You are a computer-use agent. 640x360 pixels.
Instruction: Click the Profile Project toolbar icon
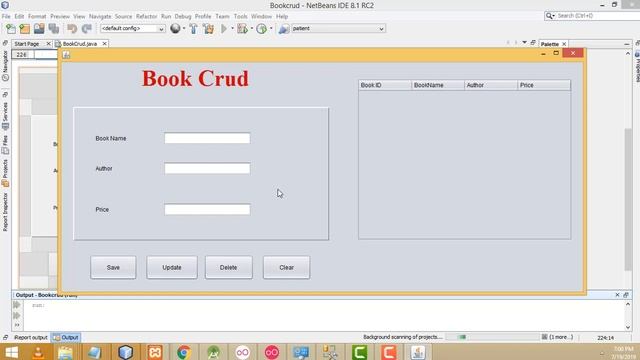pyautogui.click(x=262, y=29)
